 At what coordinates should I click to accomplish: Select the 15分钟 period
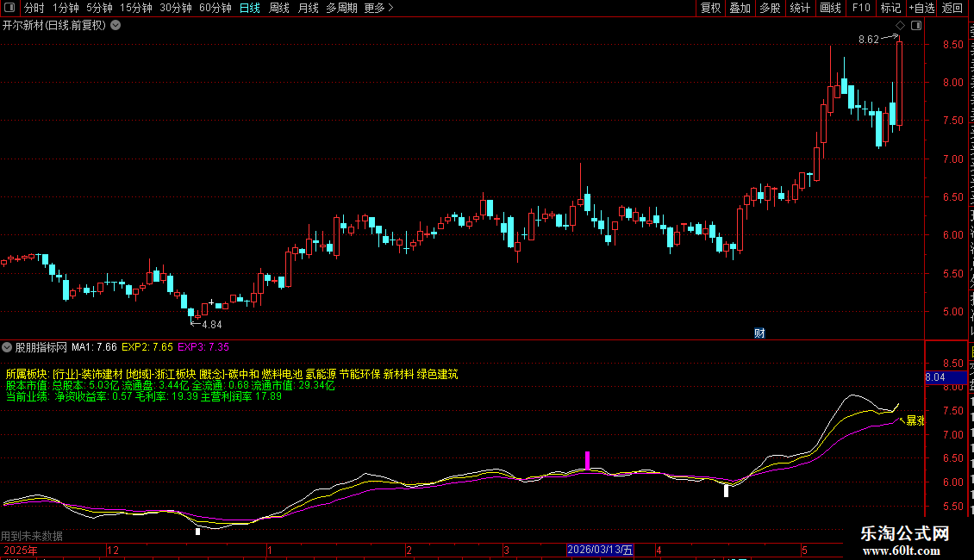(x=136, y=8)
